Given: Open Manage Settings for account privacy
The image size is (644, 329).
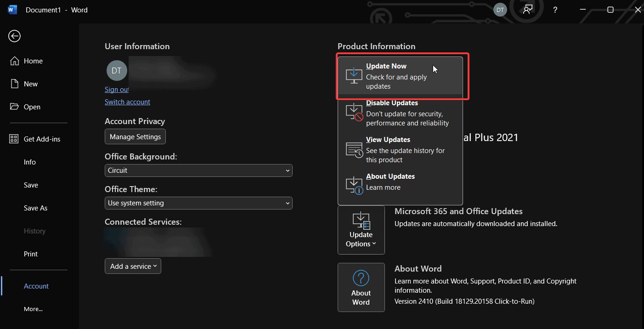Looking at the screenshot, I should point(135,136).
